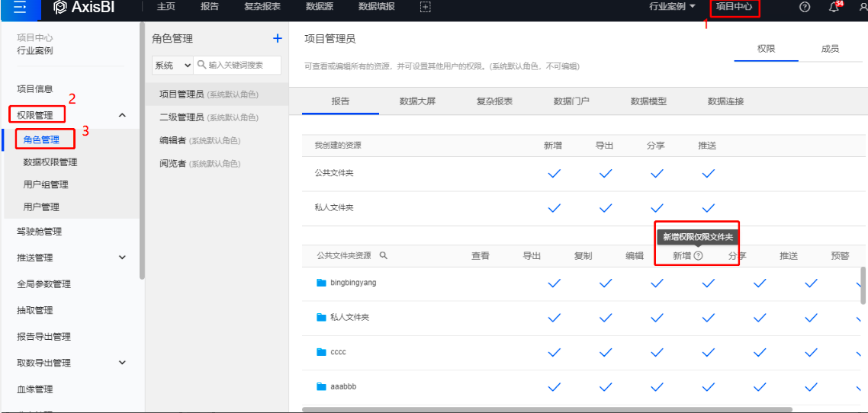Toggle 导出 permission checkmark for 私人文件夹 under 我创建的资源
868x413 pixels.
tap(606, 208)
